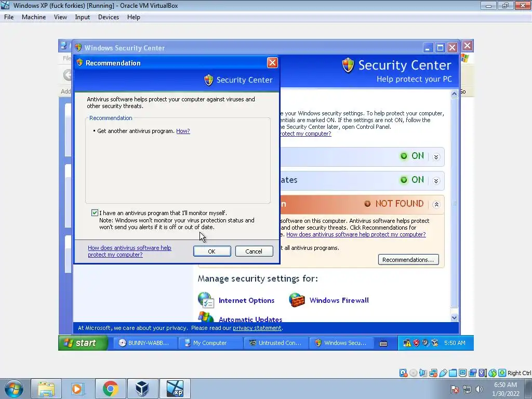The height and width of the screenshot is (399, 532).
Task: Click the VirtualBox display status icon
Action: (x=462, y=373)
